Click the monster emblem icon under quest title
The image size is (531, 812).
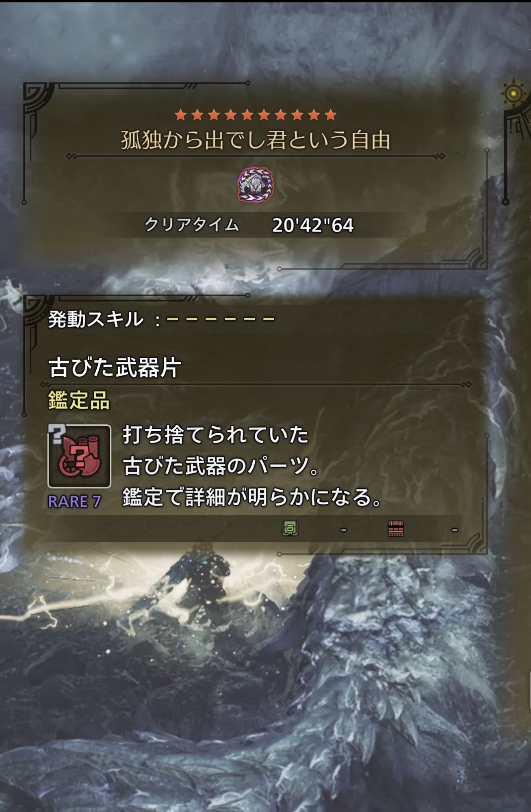click(x=256, y=185)
